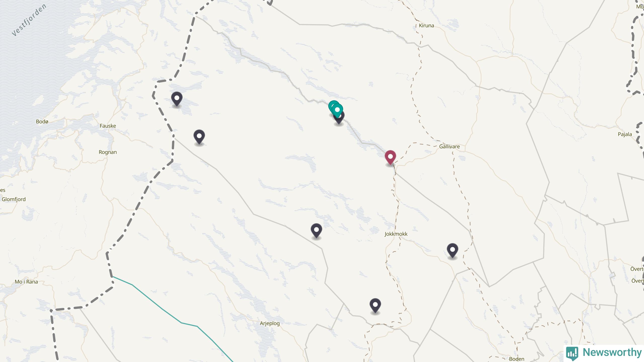Image resolution: width=644 pixels, height=362 pixels.
Task: Click the lower of the two western dark pins
Action: point(199,137)
